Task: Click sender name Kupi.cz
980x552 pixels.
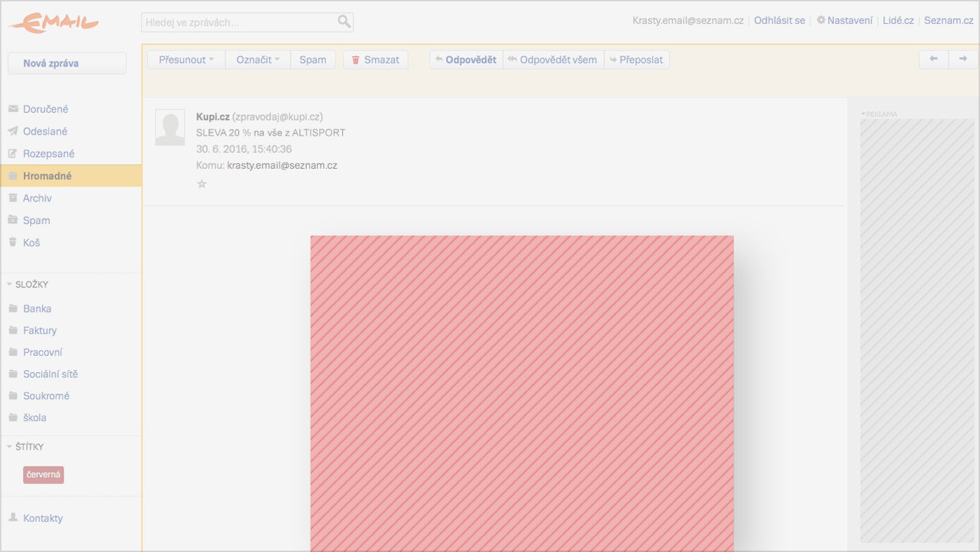Action: pyautogui.click(x=213, y=117)
